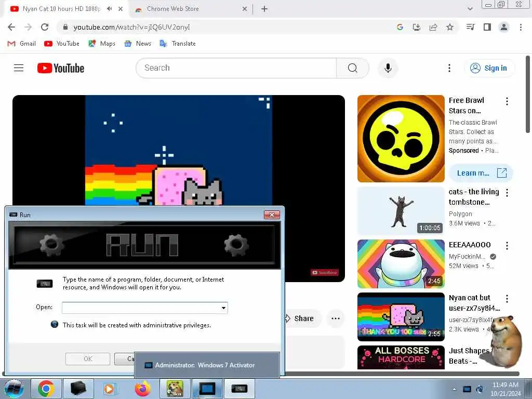Click the hamster Box taskbar icon
This screenshot has width=532, height=399.
[x=175, y=389]
